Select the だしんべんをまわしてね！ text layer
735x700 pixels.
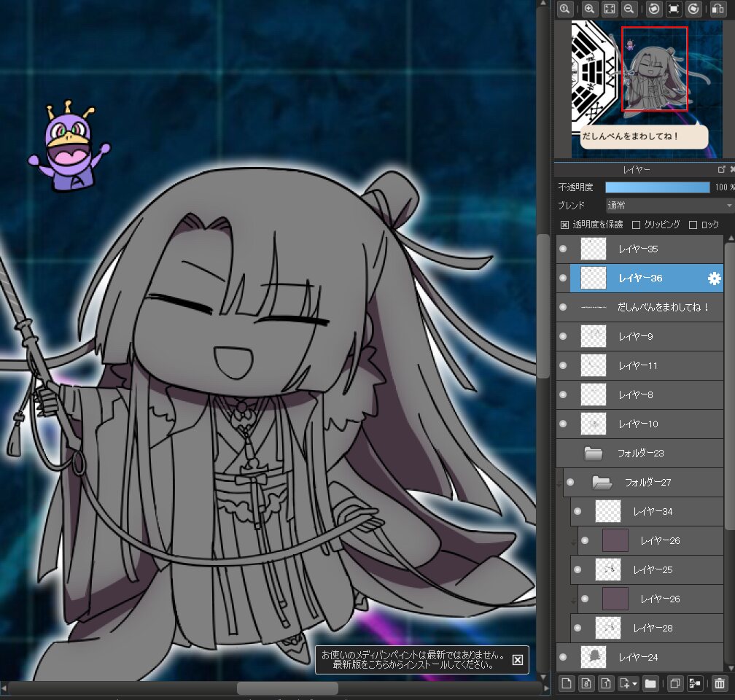(640, 307)
